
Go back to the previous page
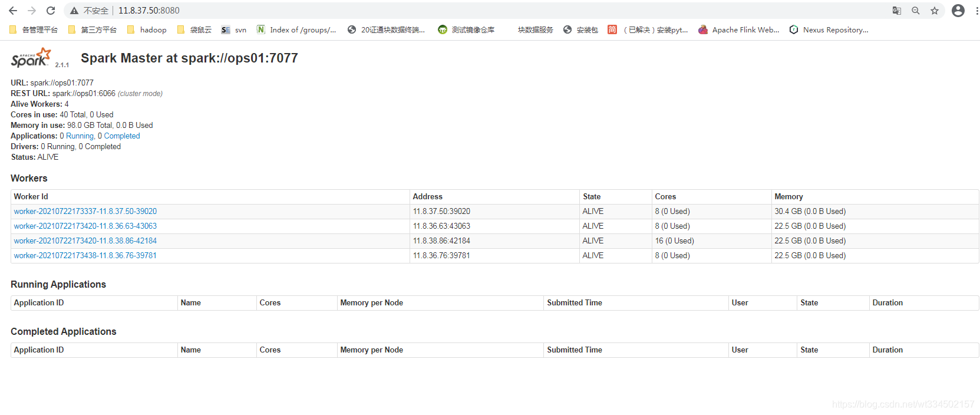[x=13, y=11]
